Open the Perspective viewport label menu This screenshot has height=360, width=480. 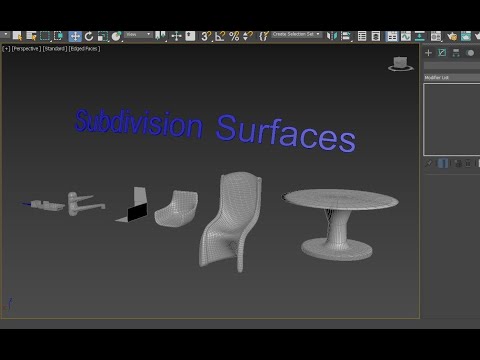tap(26, 49)
